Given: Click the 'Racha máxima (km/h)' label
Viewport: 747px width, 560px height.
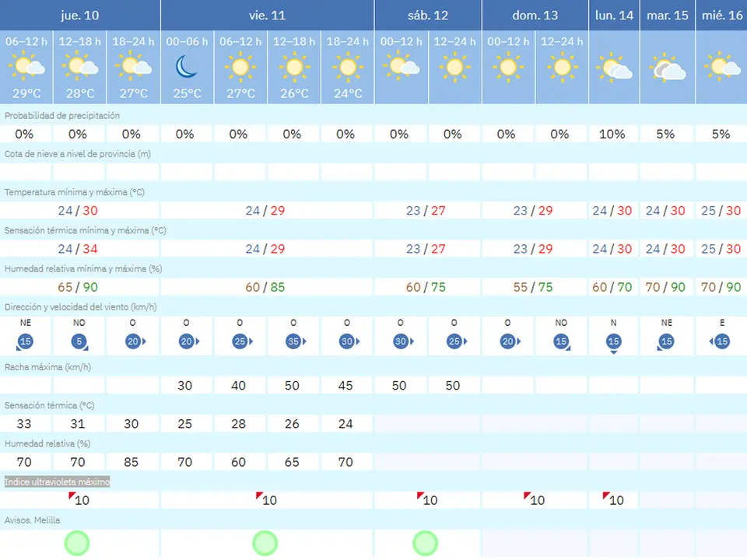Looking at the screenshot, I should pyautogui.click(x=47, y=367).
